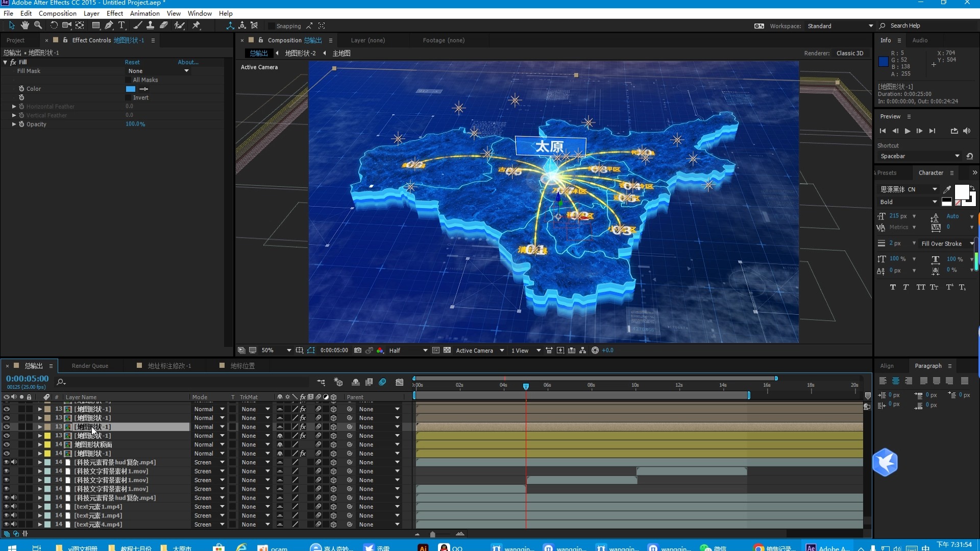Hide the 地图形状顶面 layer
Screen dimensions: 980x551
click(7, 444)
